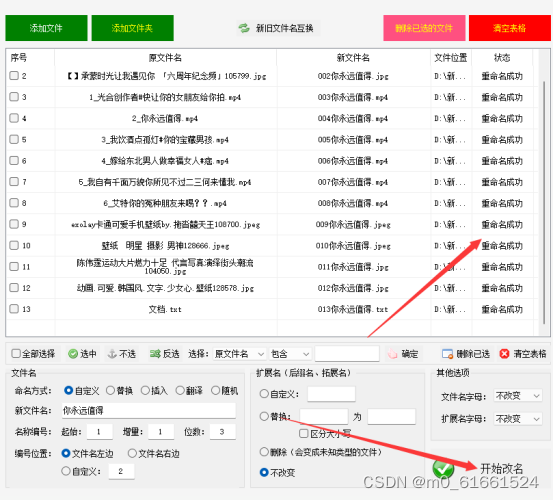Click the 位数 digits field
554x500 pixels.
pyautogui.click(x=223, y=431)
